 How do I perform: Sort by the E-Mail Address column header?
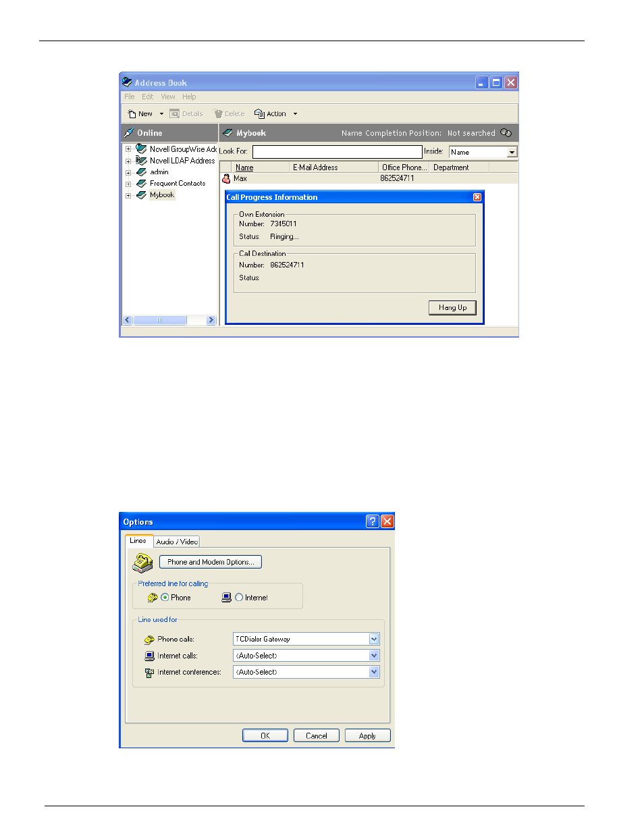pos(334,167)
